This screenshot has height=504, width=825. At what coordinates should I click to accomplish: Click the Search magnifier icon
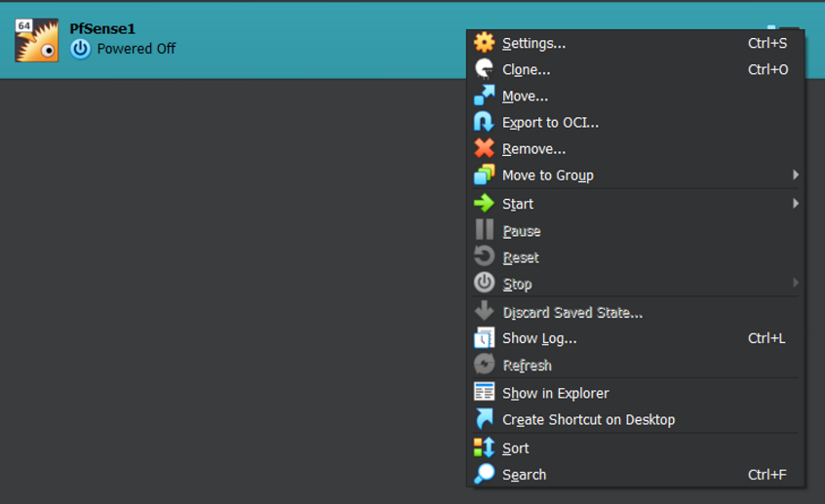(x=484, y=474)
